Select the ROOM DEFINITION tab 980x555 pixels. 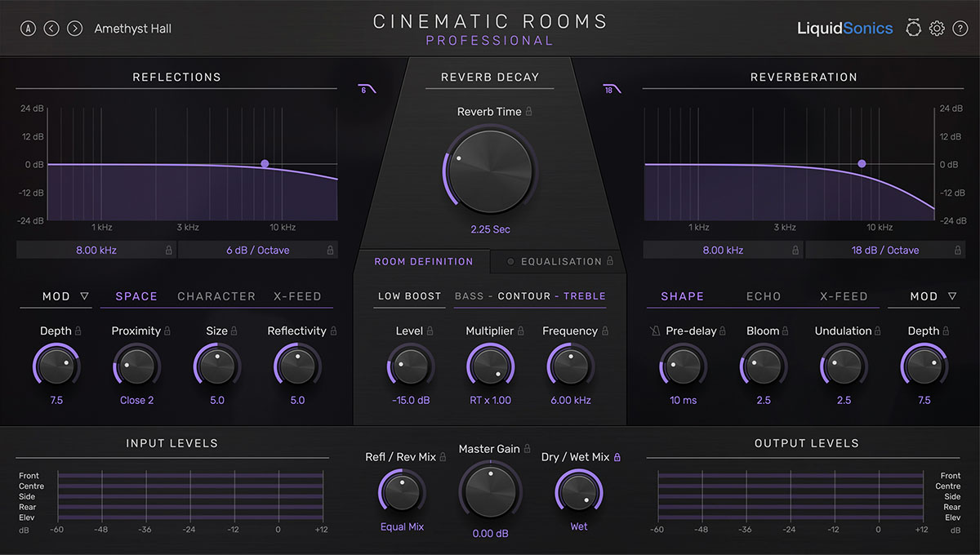424,261
